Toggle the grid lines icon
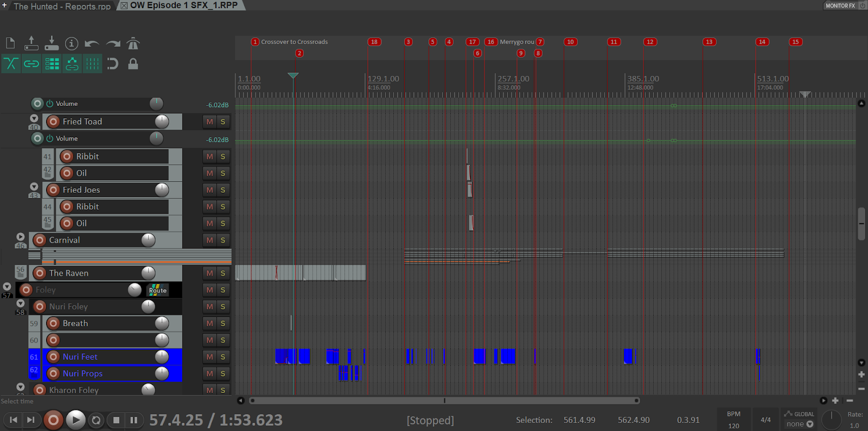The height and width of the screenshot is (431, 868). (x=92, y=64)
